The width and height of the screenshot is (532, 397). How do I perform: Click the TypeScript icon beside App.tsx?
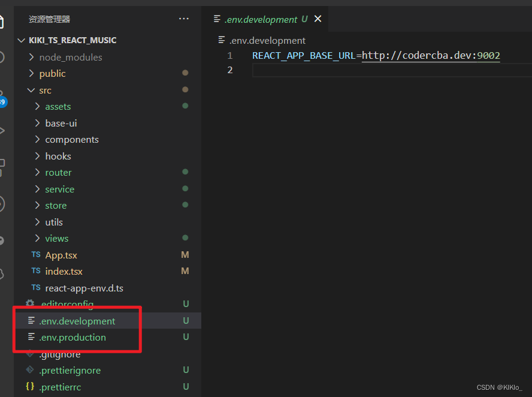pyautogui.click(x=35, y=254)
